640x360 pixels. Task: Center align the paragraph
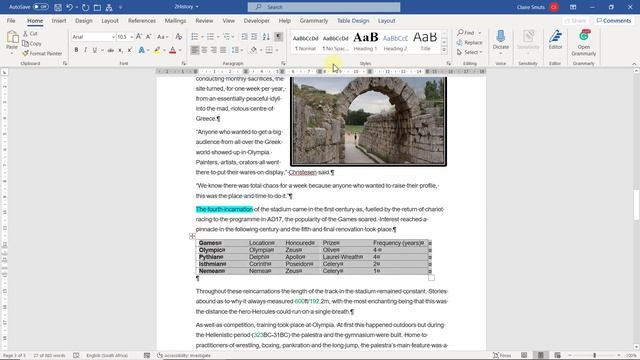tap(204, 50)
